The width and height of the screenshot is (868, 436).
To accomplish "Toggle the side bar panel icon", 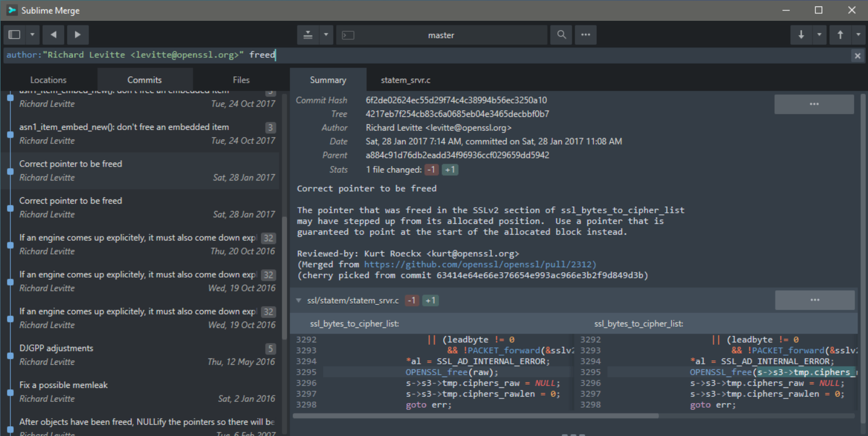I will pos(14,35).
